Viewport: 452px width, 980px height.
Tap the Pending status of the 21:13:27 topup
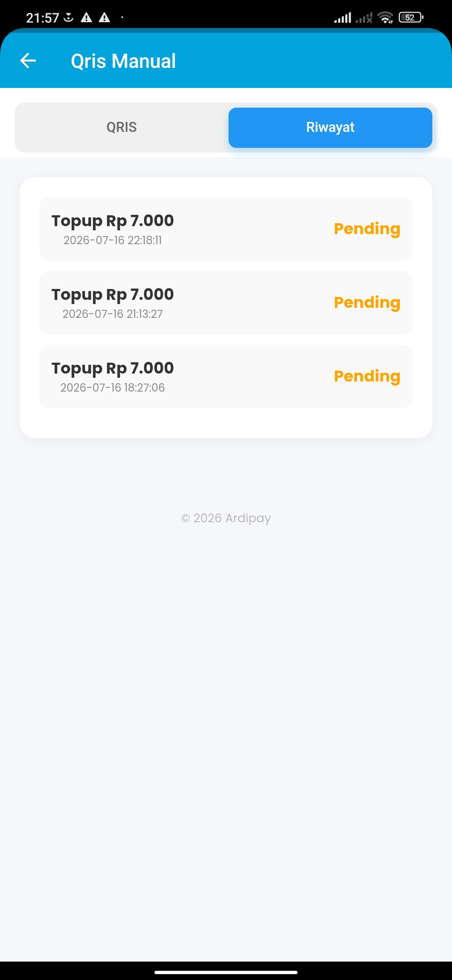367,303
